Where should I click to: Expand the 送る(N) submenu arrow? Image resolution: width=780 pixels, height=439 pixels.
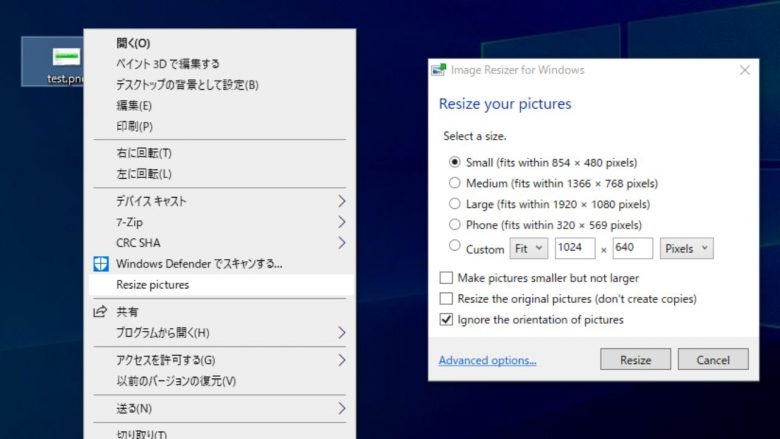[x=341, y=408]
